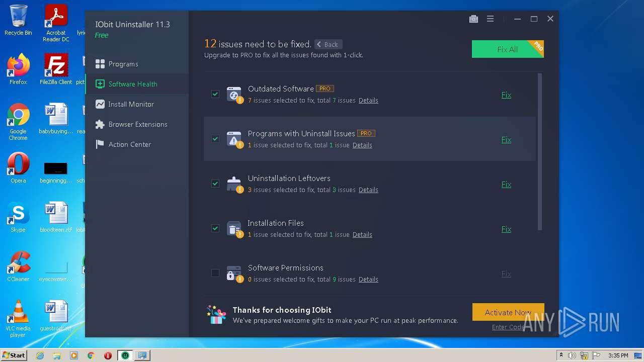Click the Install Monitor chart icon
Viewport: 644px width, 362px height.
tap(100, 104)
